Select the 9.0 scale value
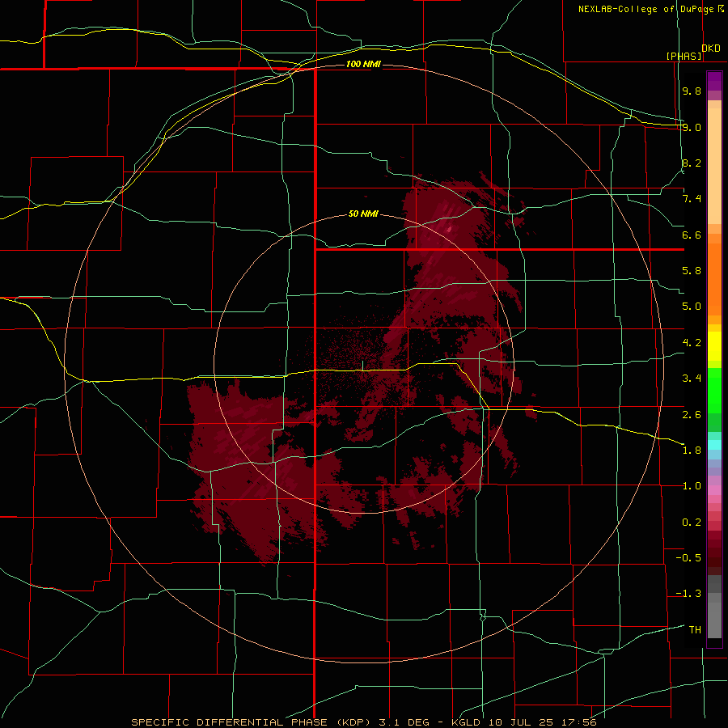 tap(692, 127)
